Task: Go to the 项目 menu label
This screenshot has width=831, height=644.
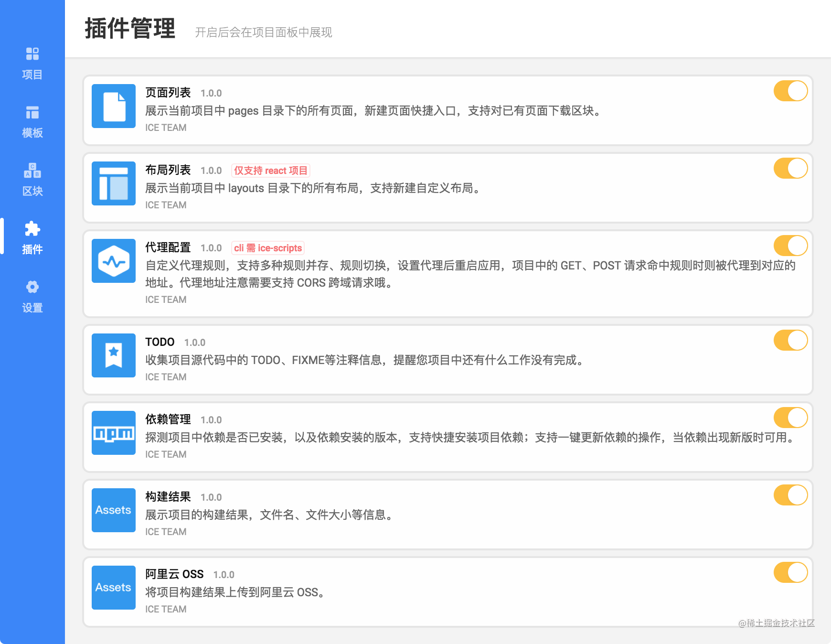Action: (32, 75)
